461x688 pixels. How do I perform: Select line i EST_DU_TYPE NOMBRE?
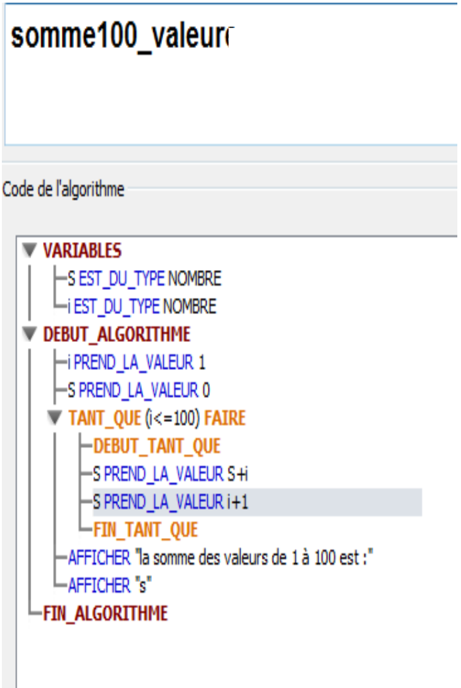(x=142, y=306)
